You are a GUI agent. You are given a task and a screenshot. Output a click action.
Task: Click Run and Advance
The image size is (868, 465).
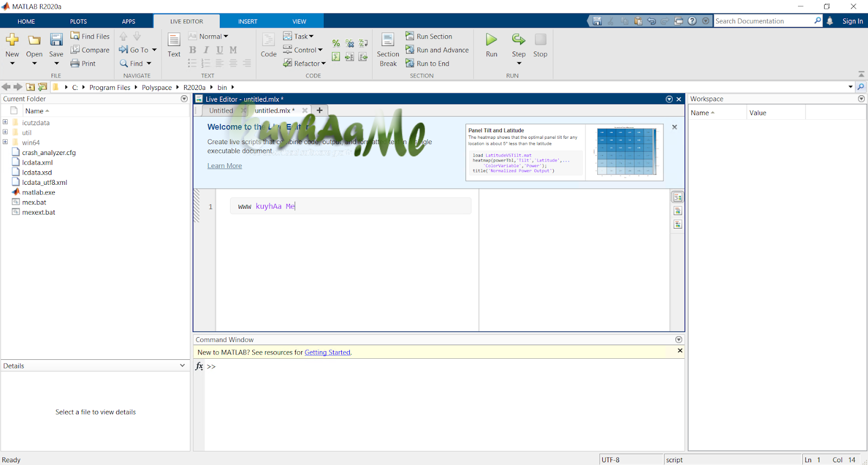click(x=437, y=50)
